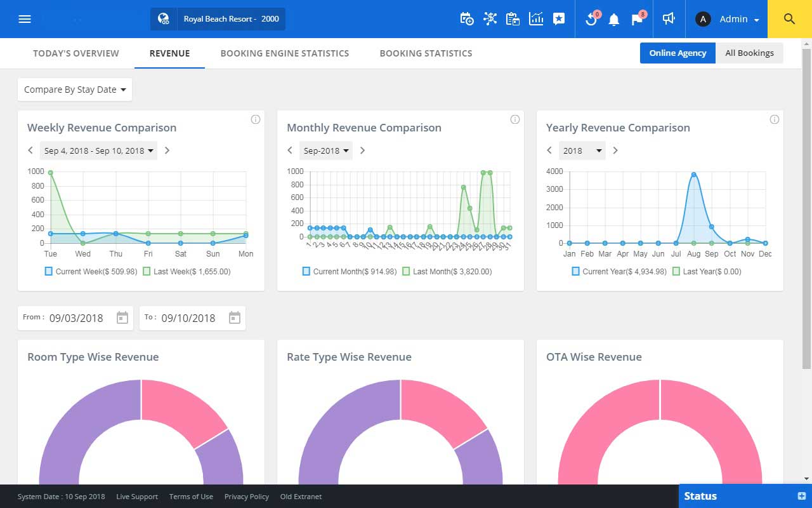Open the dollar distribution network icon
The height and width of the screenshot is (508, 812).
click(490, 19)
